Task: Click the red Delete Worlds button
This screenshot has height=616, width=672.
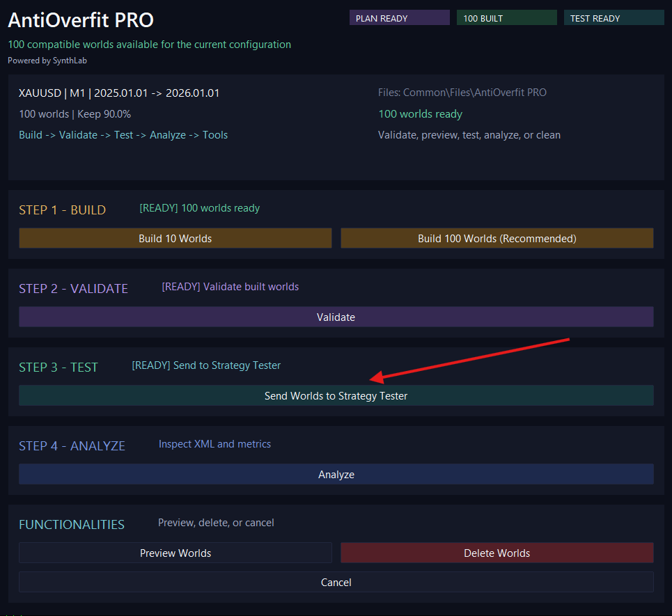Action: 497,553
